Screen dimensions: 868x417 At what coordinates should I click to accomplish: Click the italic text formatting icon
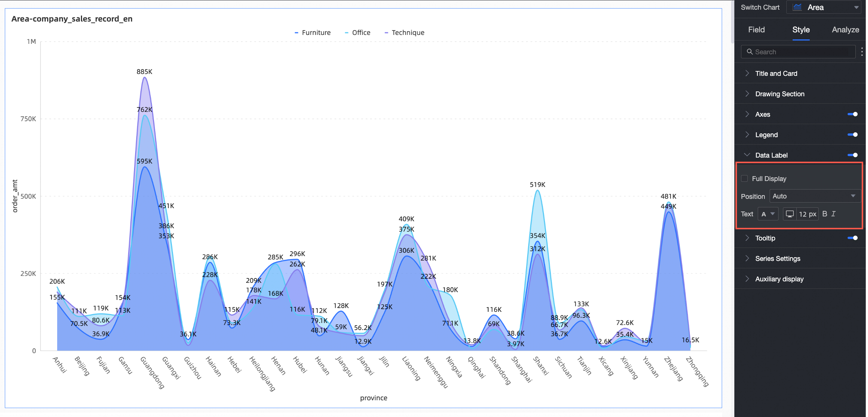click(833, 214)
